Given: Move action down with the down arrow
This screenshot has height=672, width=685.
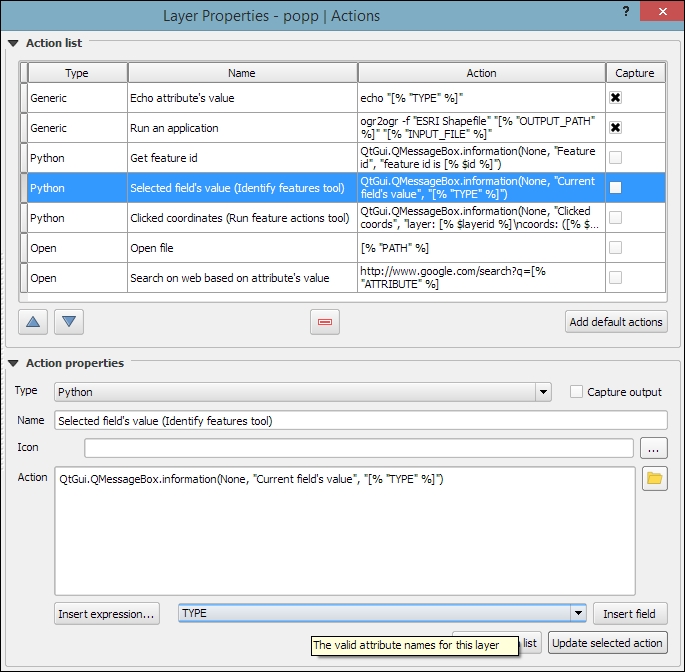Looking at the screenshot, I should 69,322.
